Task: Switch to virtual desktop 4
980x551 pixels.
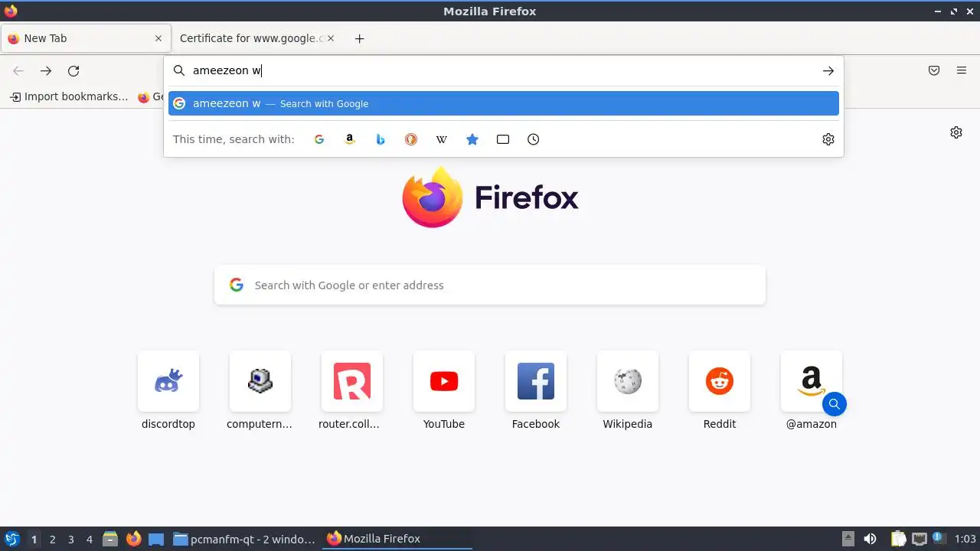Action: click(90, 540)
